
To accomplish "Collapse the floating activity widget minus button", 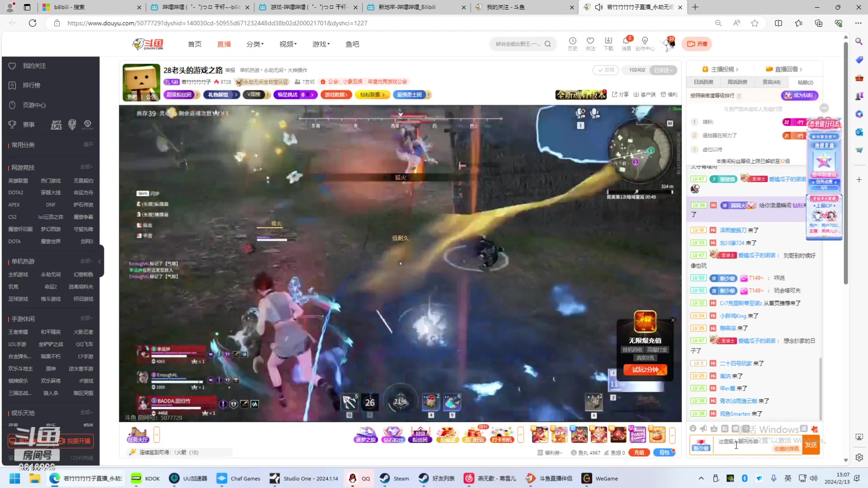I will pyautogui.click(x=824, y=108).
